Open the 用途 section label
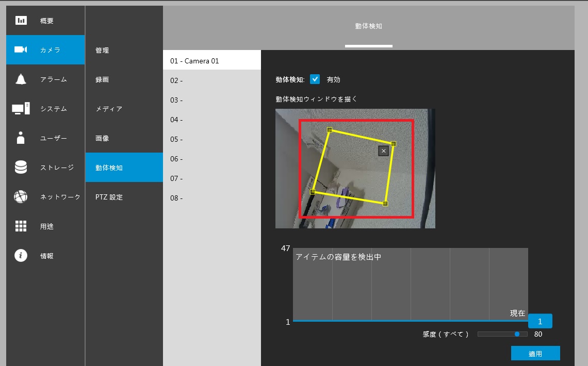 click(x=47, y=226)
